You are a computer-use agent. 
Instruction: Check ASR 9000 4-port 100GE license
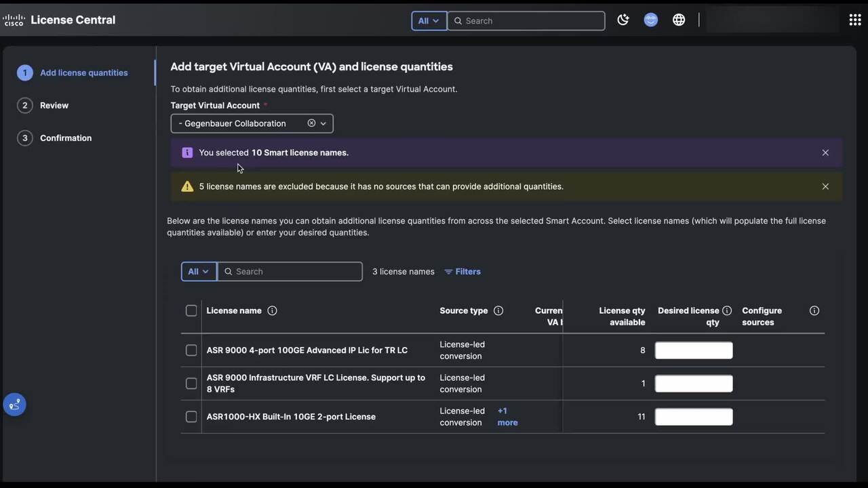[191, 350]
